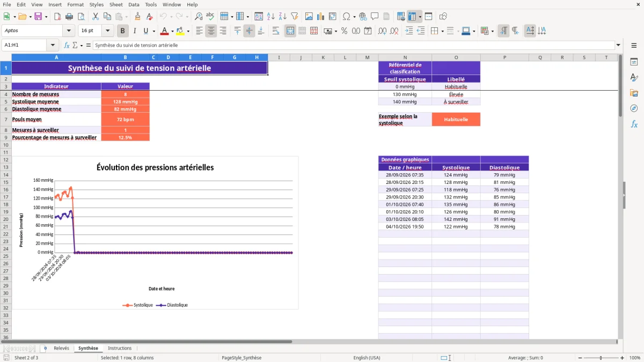This screenshot has height=362, width=644.
Task: Select row header 7
Action: coord(6,119)
